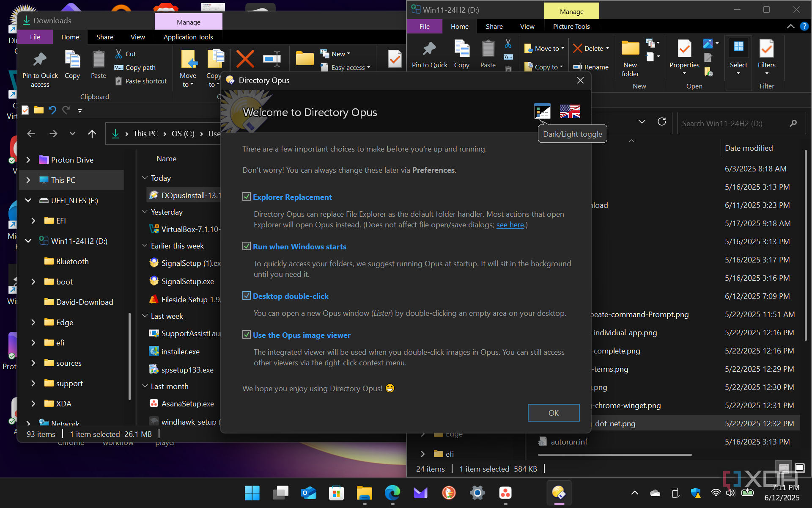This screenshot has height=508, width=812.
Task: Open Microsoft Edge from the taskbar
Action: (x=392, y=493)
